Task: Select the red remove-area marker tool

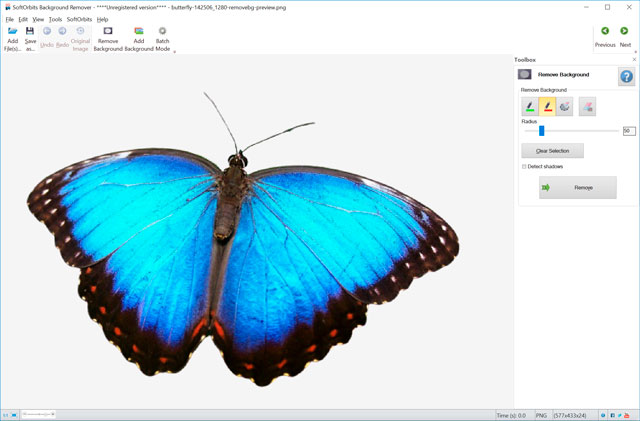Action: click(x=547, y=107)
